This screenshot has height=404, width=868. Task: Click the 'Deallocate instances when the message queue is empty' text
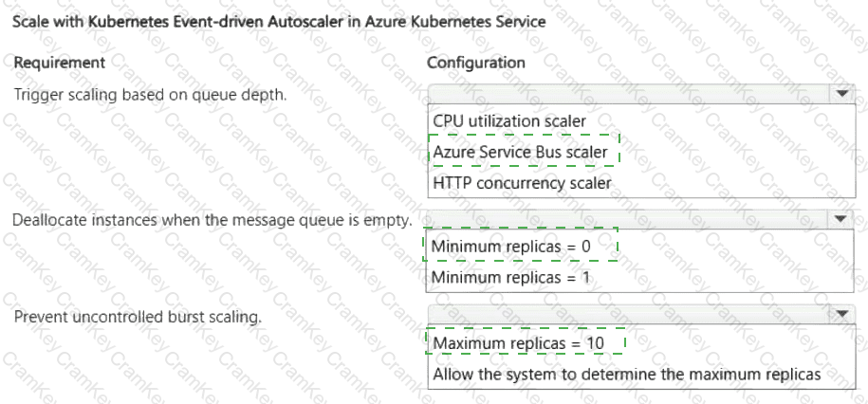(212, 221)
